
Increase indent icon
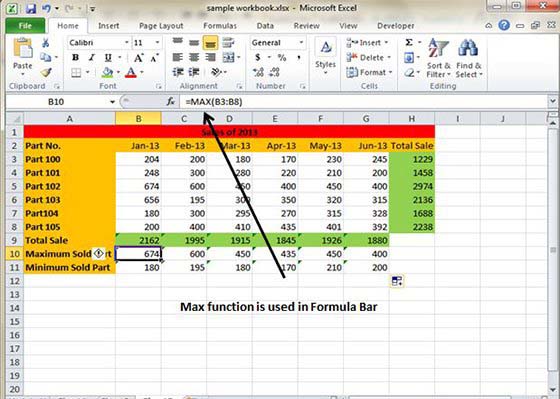(x=194, y=73)
